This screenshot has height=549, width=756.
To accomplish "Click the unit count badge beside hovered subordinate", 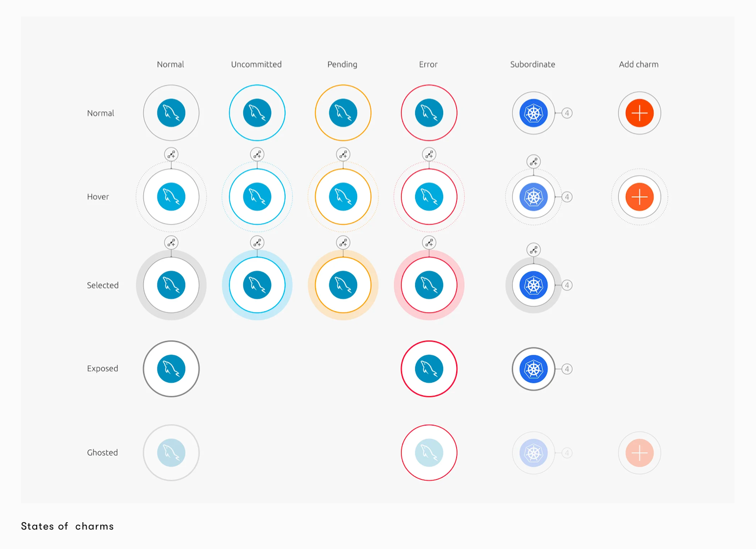I will (567, 197).
